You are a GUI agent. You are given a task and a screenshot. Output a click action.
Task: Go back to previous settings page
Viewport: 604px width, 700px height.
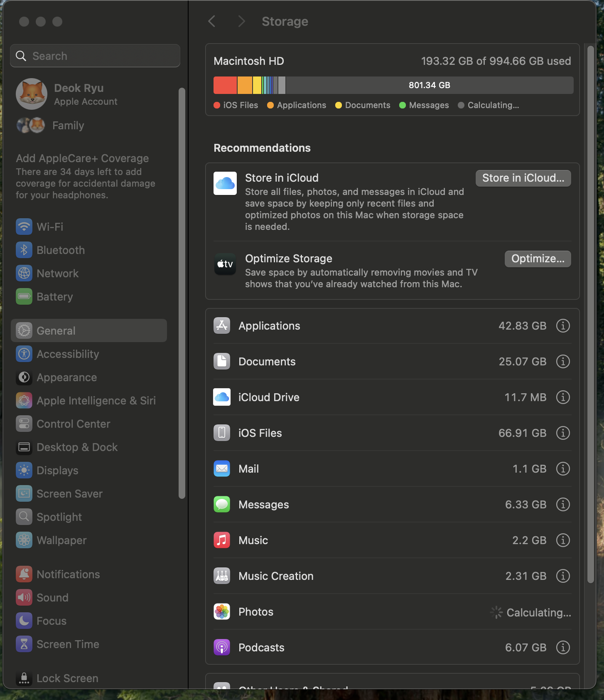212,21
